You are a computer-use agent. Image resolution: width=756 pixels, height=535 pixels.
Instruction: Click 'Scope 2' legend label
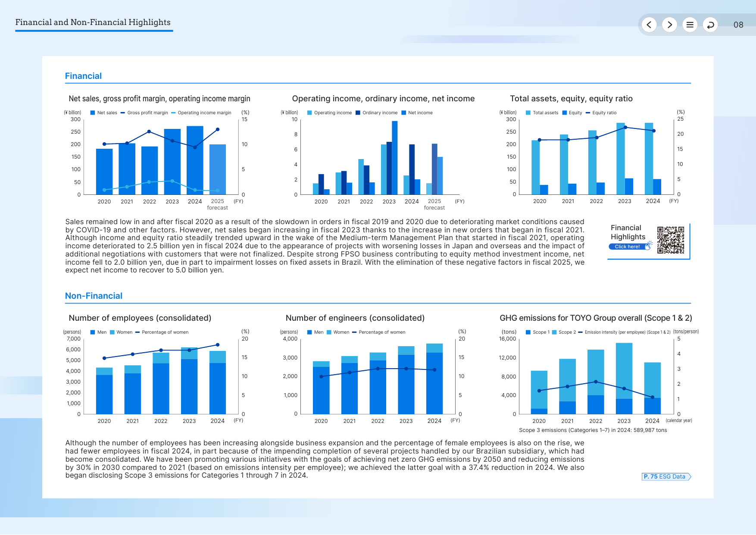pyautogui.click(x=567, y=332)
